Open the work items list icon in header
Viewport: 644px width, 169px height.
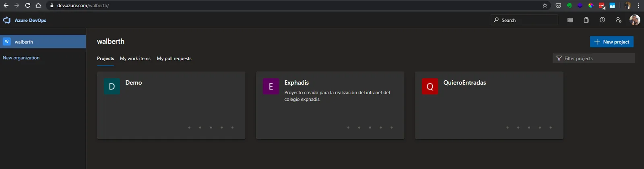pyautogui.click(x=570, y=20)
